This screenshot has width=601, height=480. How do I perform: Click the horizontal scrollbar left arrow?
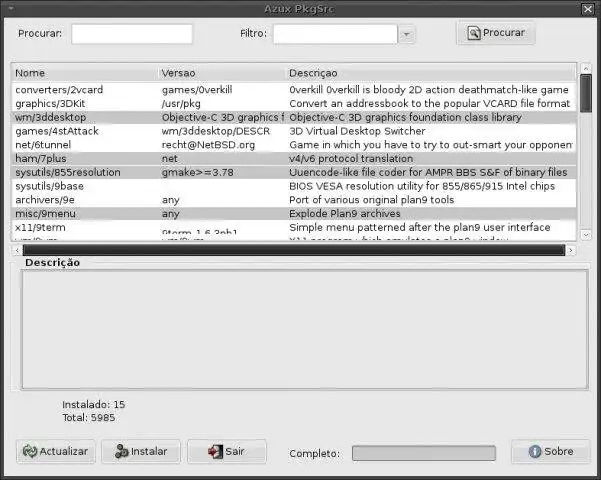17,250
